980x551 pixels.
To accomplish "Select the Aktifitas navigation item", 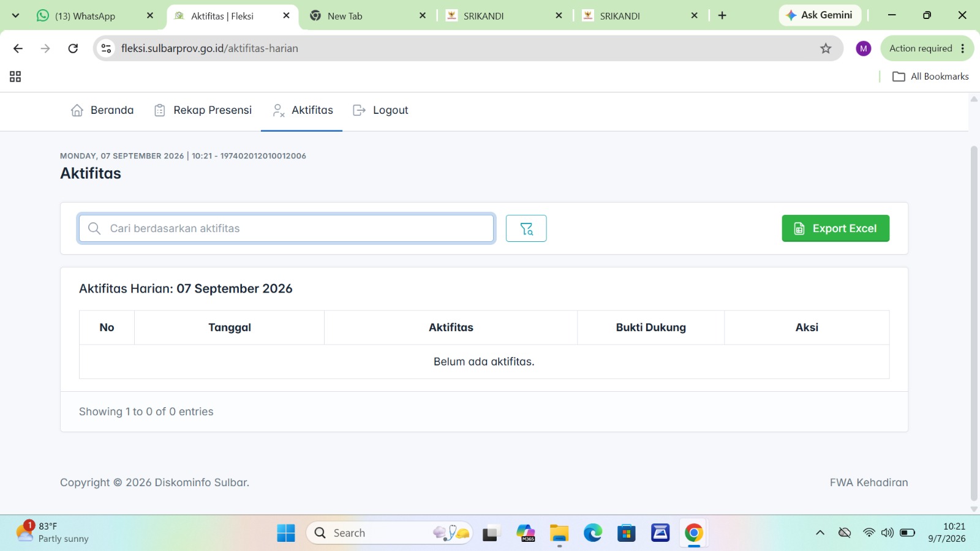I will click(x=302, y=110).
